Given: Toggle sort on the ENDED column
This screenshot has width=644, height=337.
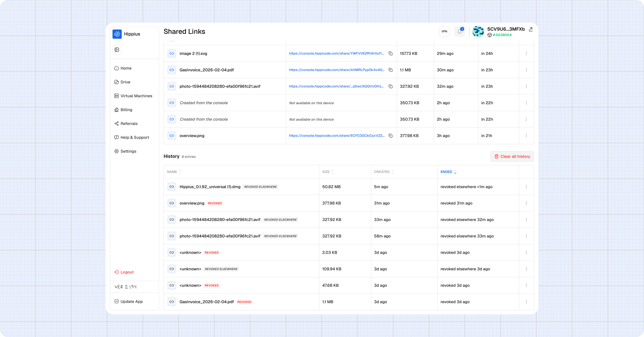Looking at the screenshot, I should [449, 172].
